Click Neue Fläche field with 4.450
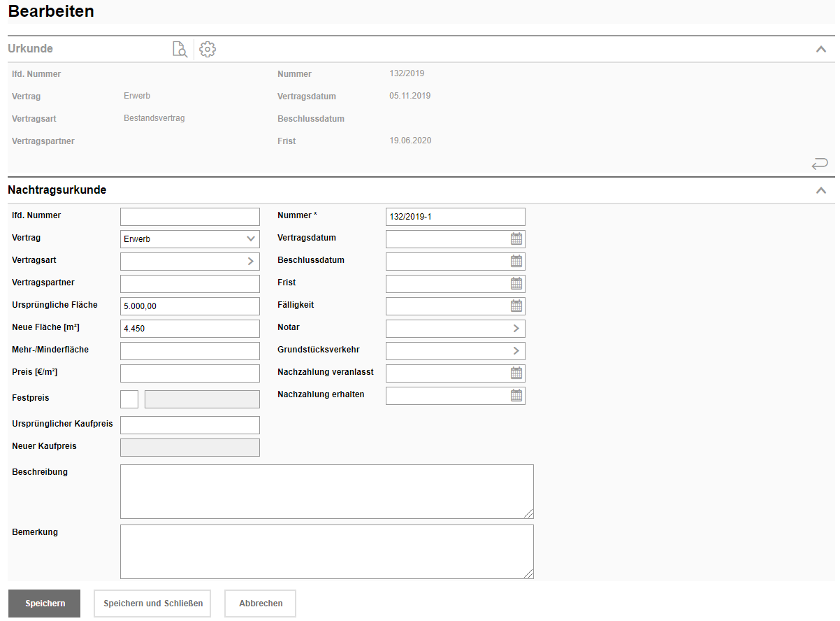Viewport: 840px width, 621px height. pyautogui.click(x=190, y=329)
